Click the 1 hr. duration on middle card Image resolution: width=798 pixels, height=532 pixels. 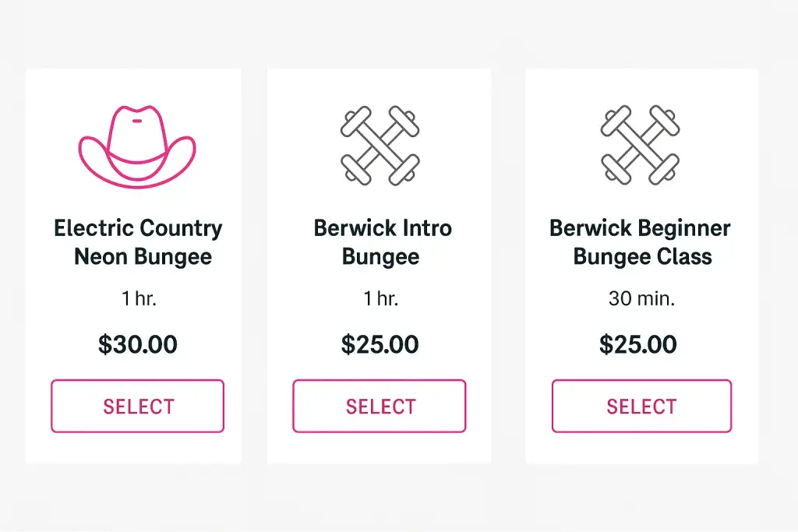(380, 298)
